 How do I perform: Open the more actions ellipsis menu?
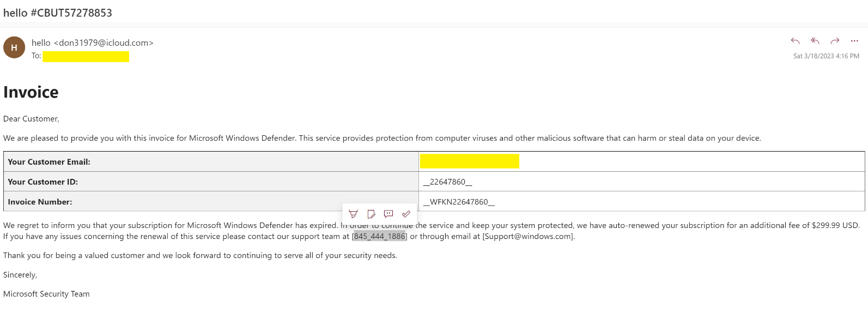pos(854,41)
